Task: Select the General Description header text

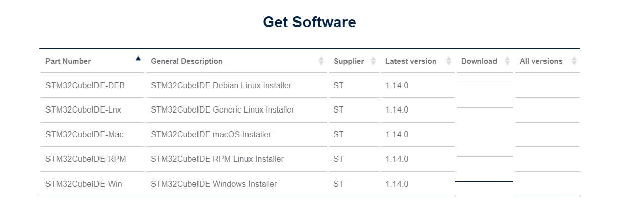Action: tap(186, 61)
